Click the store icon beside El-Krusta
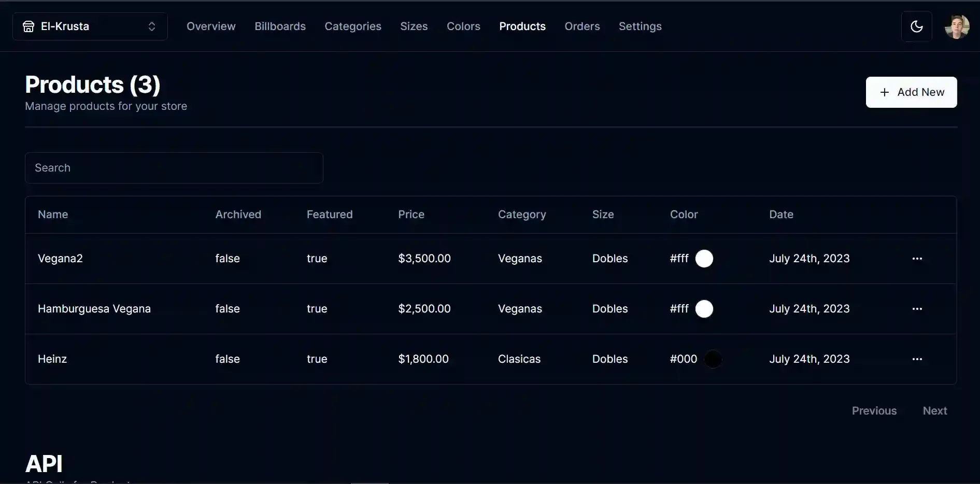The width and height of the screenshot is (980, 484). [29, 26]
